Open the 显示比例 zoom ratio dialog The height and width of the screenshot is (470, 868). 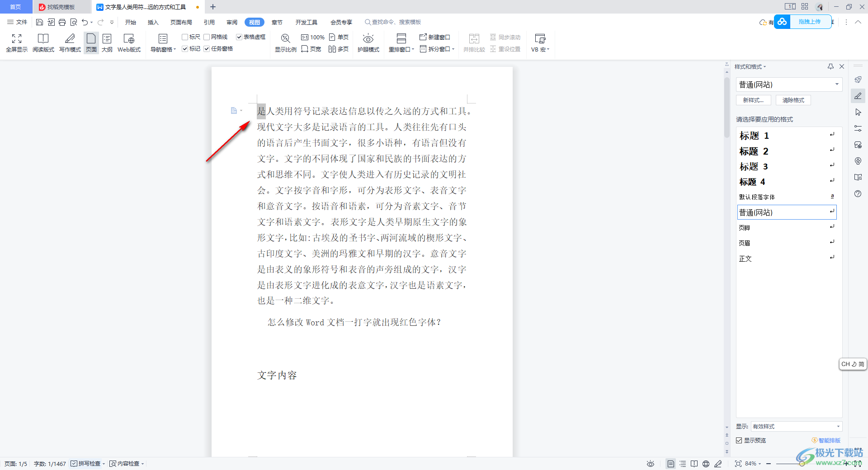[286, 43]
